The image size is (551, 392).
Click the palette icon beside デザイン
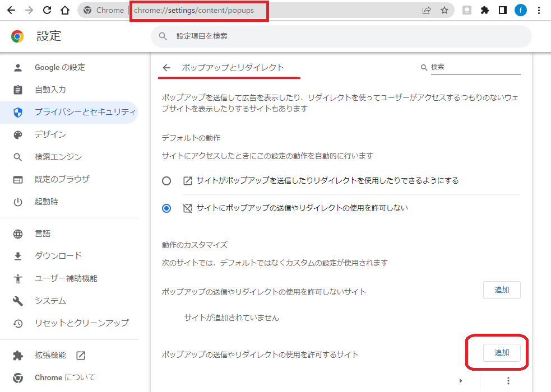pos(18,135)
